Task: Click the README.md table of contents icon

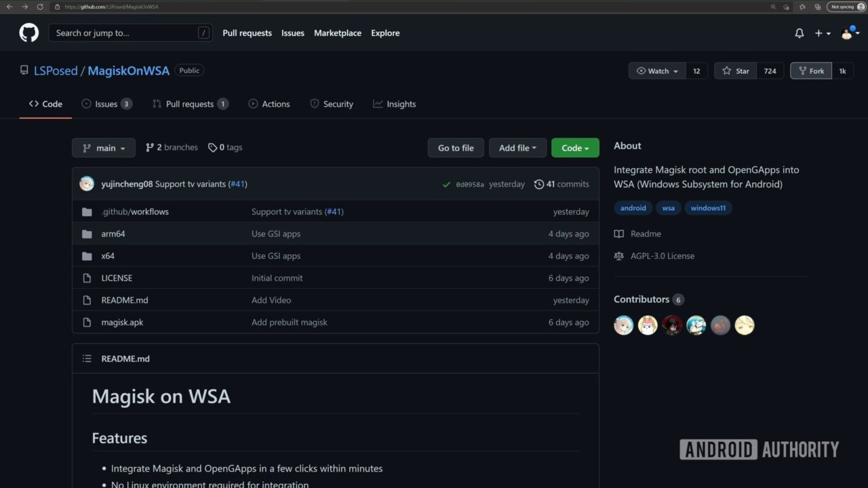Action: click(x=87, y=359)
